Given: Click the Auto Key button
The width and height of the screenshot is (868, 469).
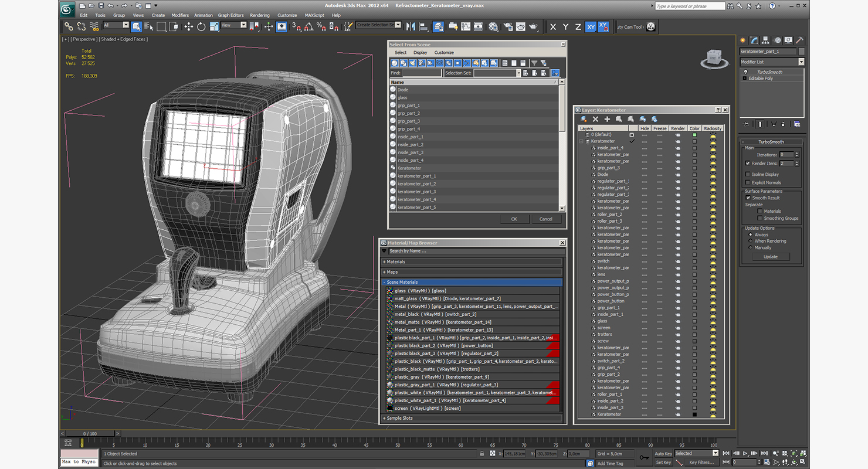Looking at the screenshot, I should 663,453.
